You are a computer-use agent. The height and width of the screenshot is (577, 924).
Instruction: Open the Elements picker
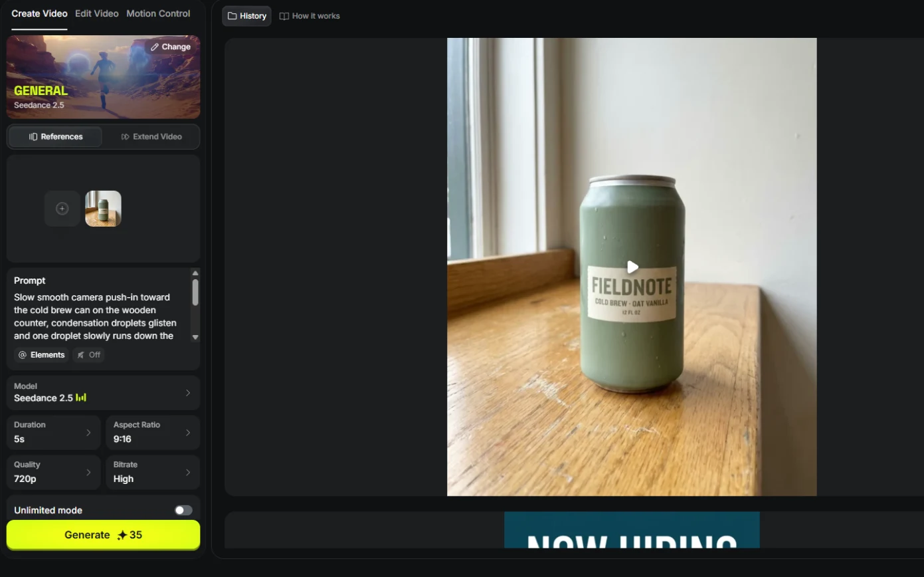(x=41, y=355)
